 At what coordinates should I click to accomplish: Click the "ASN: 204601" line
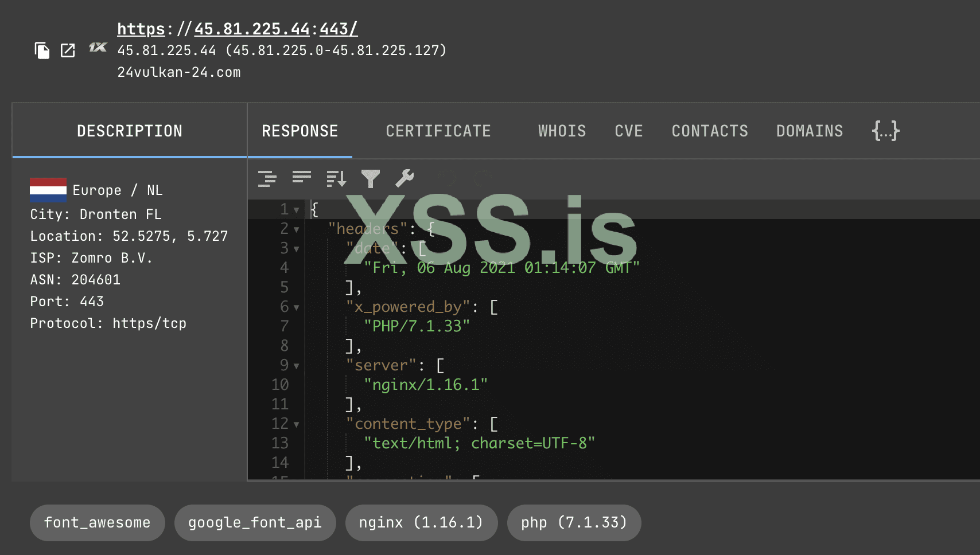(x=75, y=280)
